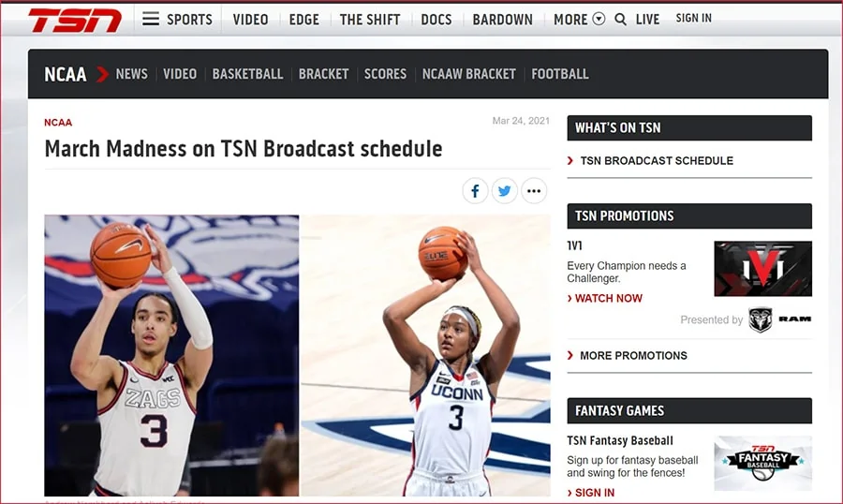
Task: Click the Zags player photo
Action: (x=171, y=356)
